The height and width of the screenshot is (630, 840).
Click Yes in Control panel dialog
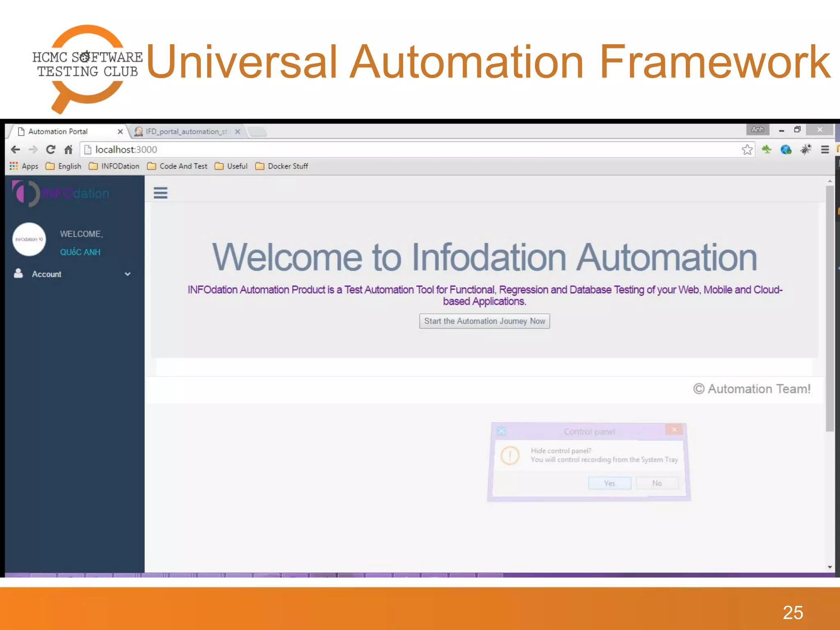pyautogui.click(x=609, y=483)
